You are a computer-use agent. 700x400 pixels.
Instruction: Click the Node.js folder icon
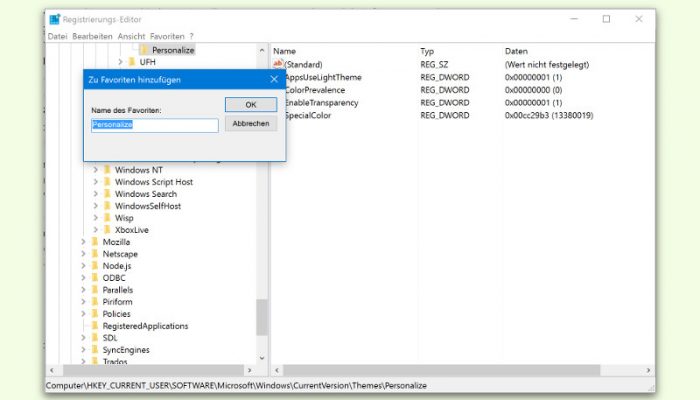pos(95,266)
